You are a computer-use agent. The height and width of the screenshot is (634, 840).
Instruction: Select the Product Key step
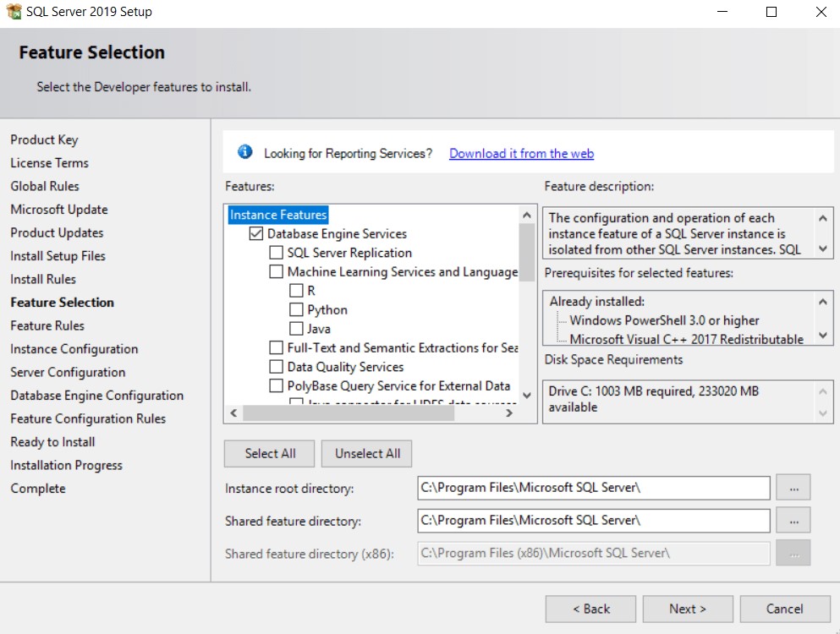45,139
